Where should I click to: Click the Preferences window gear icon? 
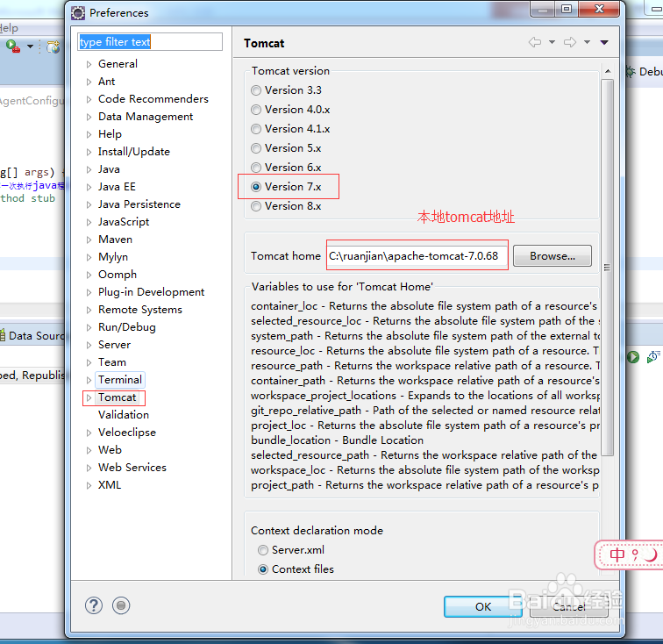78,13
